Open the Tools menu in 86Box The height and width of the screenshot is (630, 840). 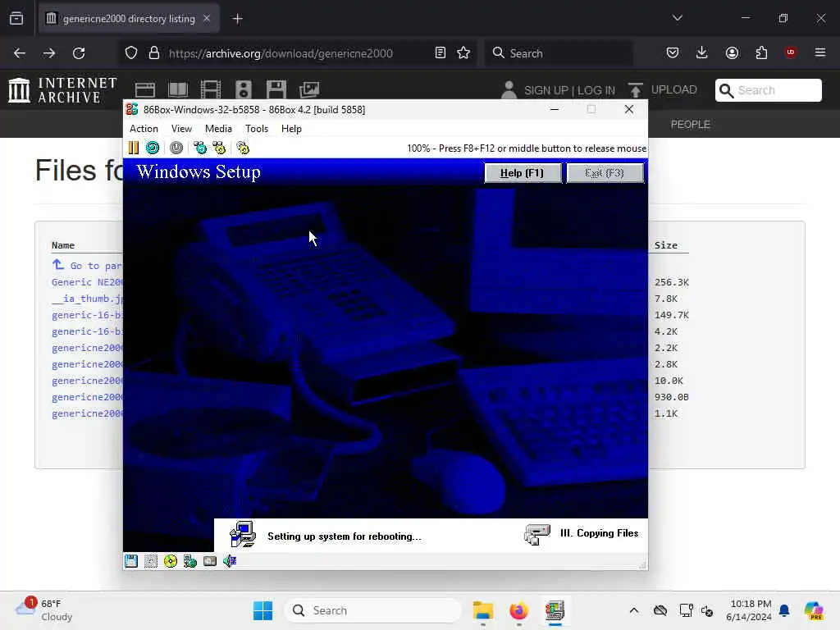pos(257,129)
